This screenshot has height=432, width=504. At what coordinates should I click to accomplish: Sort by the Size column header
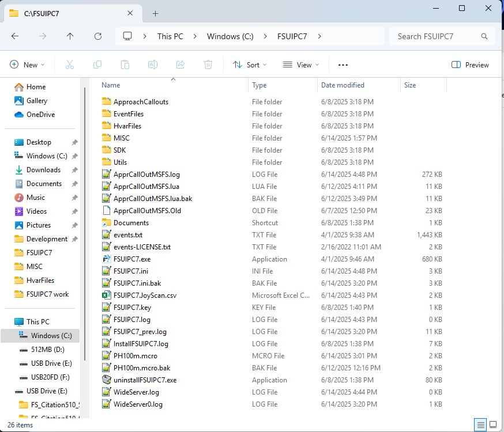424,85
